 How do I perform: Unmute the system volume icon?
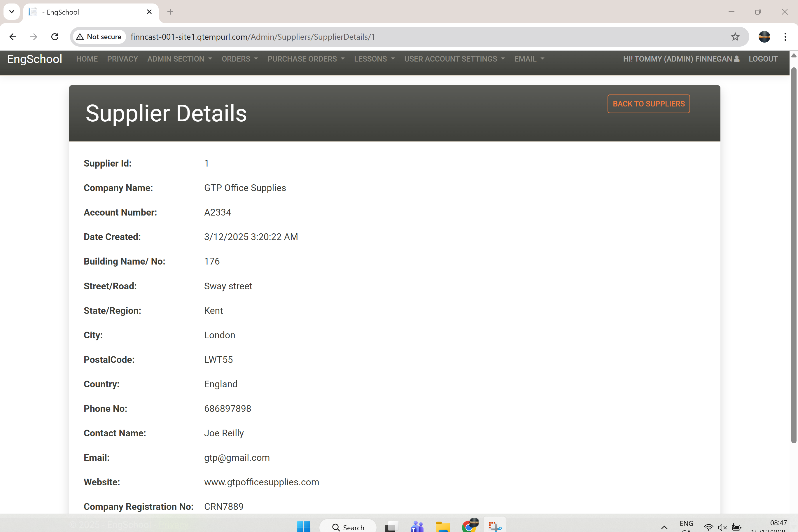722,527
